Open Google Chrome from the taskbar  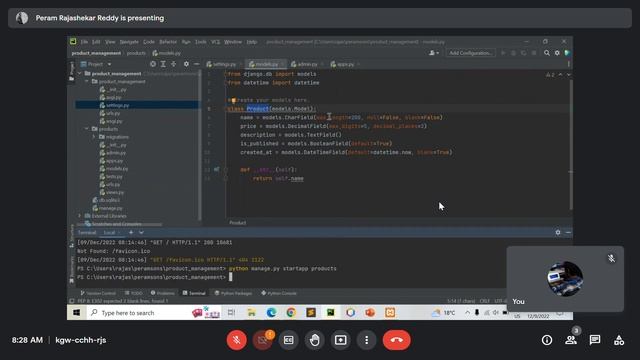pos(291,313)
